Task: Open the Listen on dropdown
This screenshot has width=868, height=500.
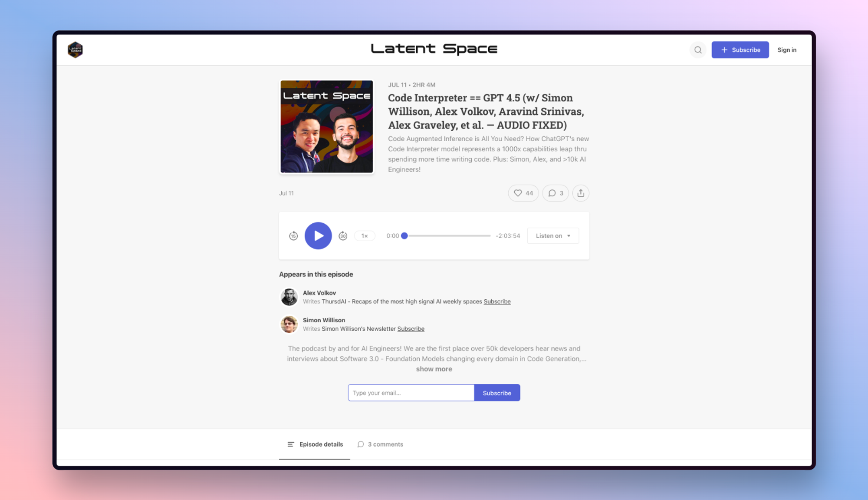Action: [553, 235]
